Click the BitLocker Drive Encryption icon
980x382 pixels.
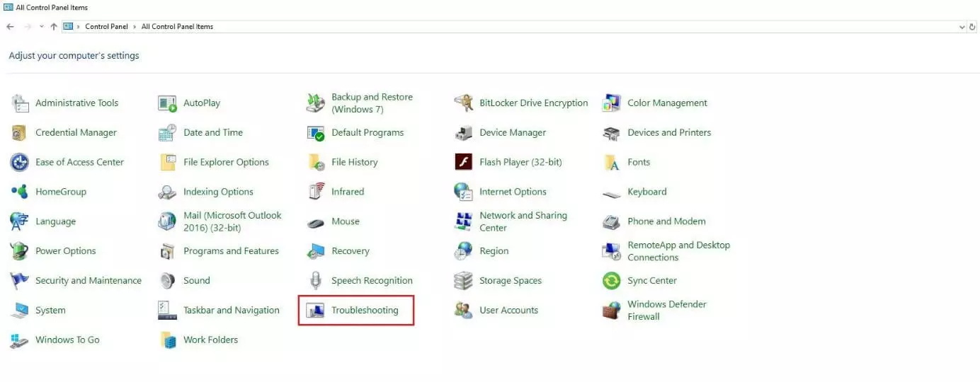click(x=464, y=103)
